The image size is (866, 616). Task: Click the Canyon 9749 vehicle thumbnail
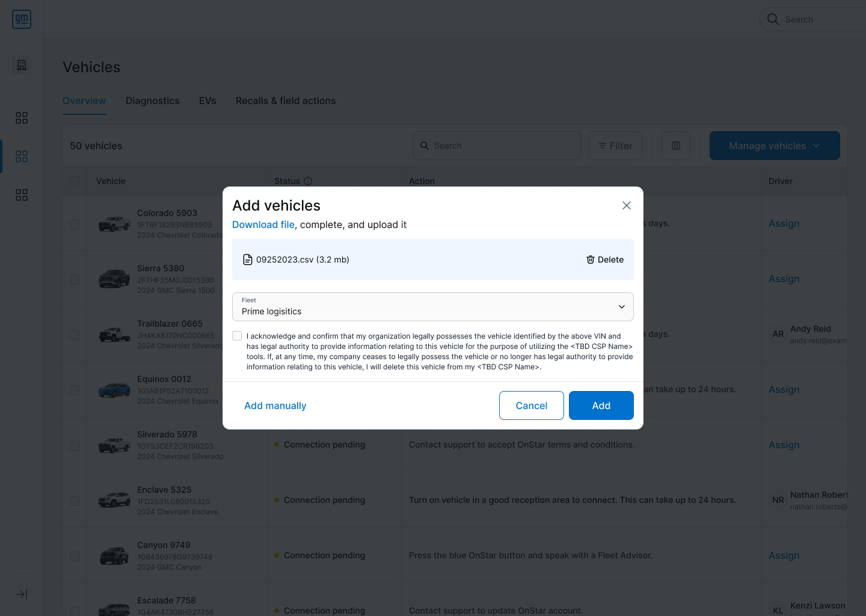click(114, 556)
